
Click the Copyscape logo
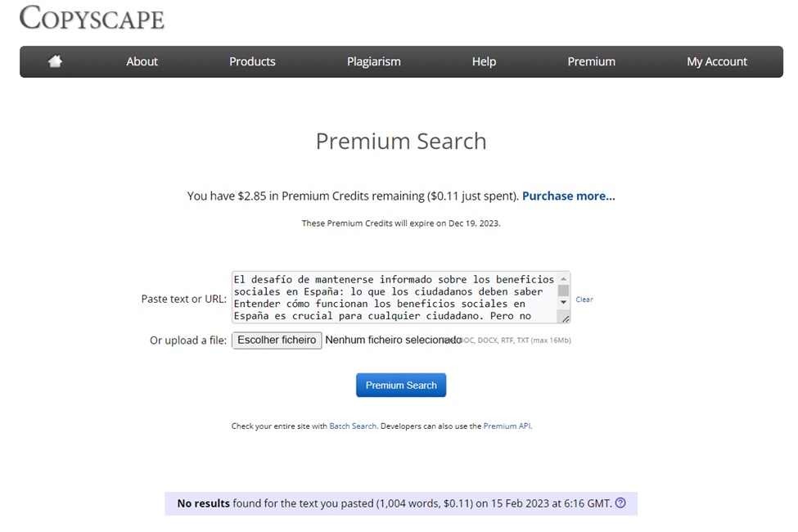92,18
